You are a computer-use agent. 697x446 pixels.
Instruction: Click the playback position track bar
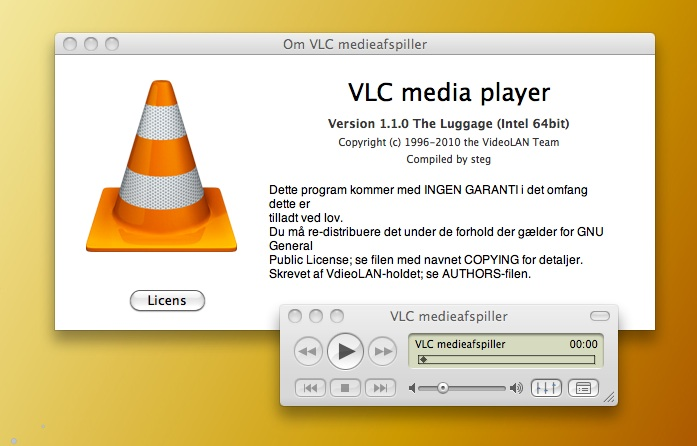point(506,359)
